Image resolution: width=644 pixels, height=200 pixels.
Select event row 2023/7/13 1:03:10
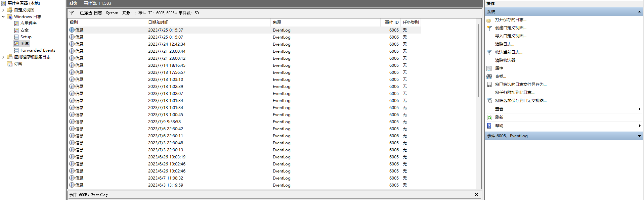pyautogui.click(x=244, y=80)
